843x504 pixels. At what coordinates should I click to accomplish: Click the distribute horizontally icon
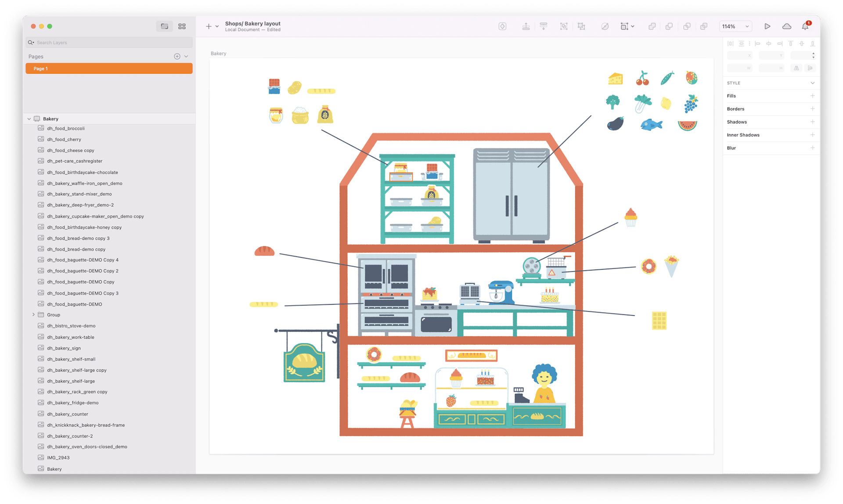(x=730, y=43)
